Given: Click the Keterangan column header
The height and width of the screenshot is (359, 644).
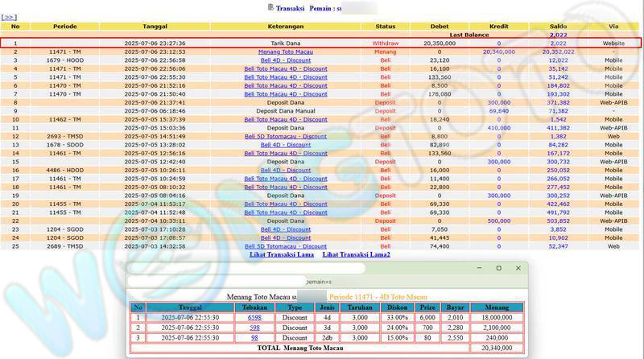Looking at the screenshot, I should click(286, 26).
